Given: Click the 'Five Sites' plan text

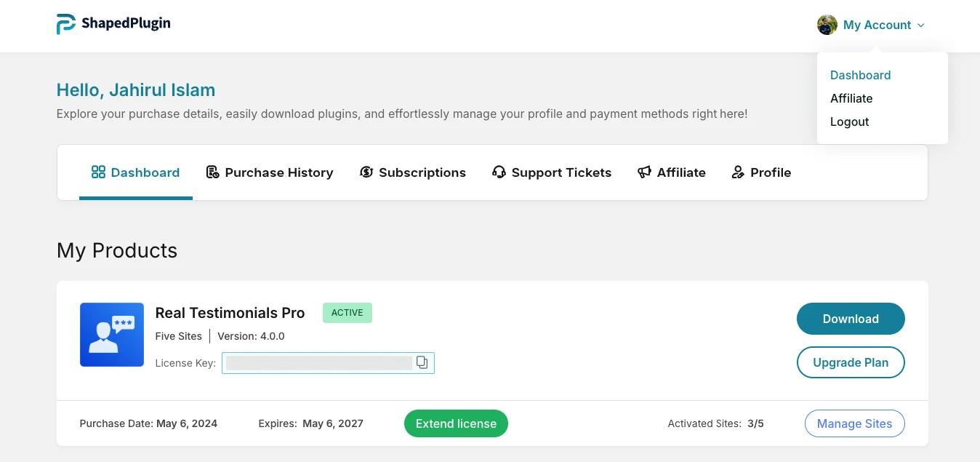Looking at the screenshot, I should [x=179, y=336].
